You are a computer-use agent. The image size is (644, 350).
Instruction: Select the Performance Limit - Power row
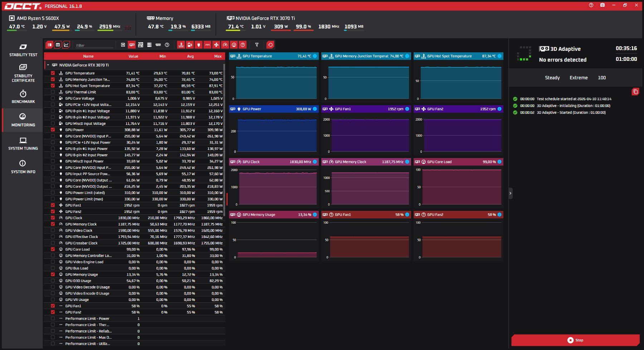135,319
